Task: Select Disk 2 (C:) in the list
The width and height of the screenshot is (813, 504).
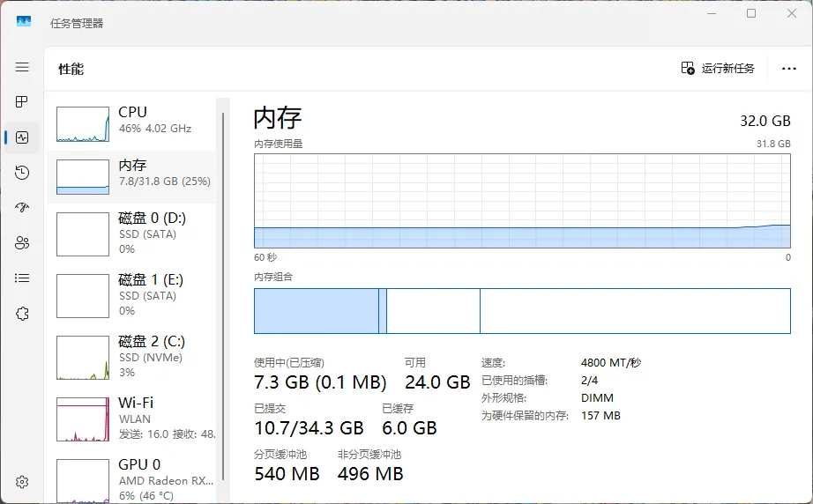Action: [x=132, y=357]
